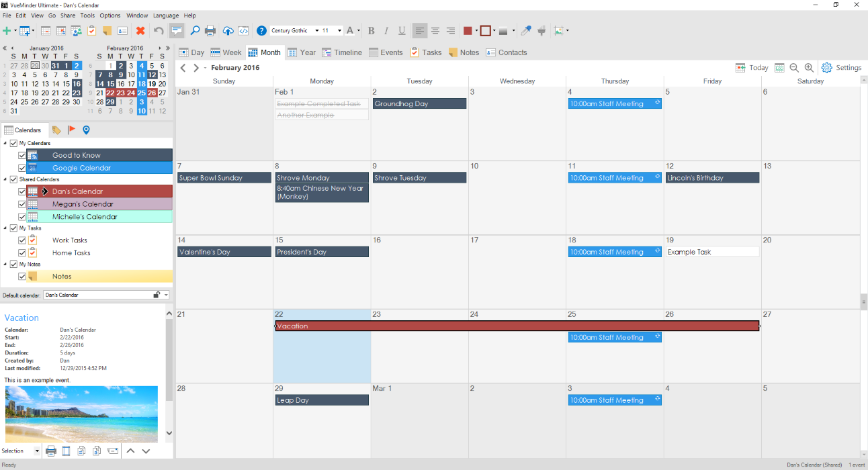Click the down chevron in details pane toolbar
The width and height of the screenshot is (868, 470).
[146, 451]
